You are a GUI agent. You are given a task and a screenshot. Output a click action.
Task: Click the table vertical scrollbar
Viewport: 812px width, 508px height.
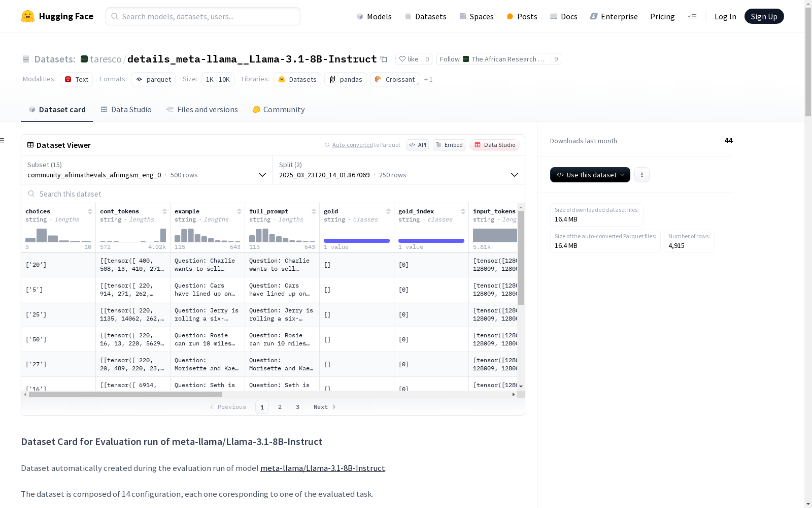click(x=521, y=258)
